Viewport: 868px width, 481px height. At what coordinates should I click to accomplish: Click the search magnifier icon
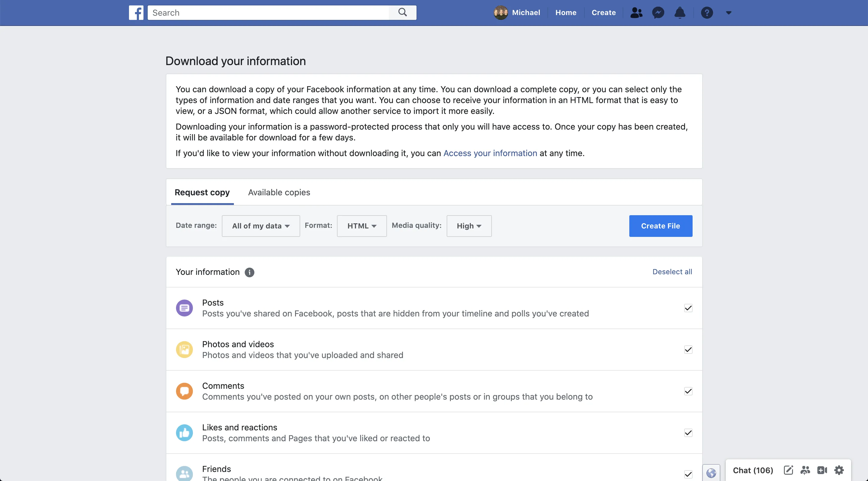(402, 12)
